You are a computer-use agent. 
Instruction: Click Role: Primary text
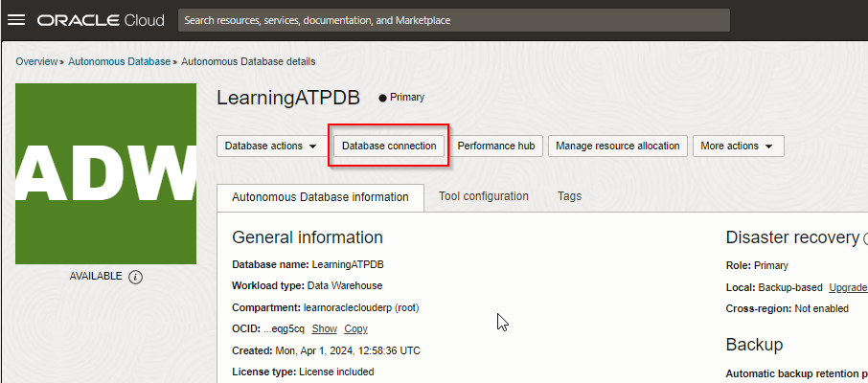pyautogui.click(x=757, y=265)
